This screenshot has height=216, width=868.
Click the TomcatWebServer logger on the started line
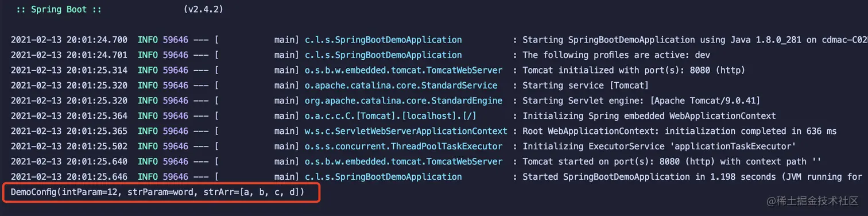(404, 161)
